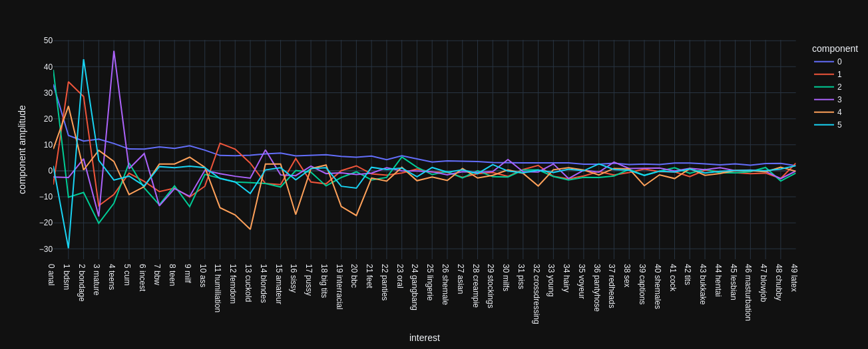Click red line peak at "1 bdsm"
Image resolution: width=868 pixels, height=349 pixels.
(x=68, y=82)
